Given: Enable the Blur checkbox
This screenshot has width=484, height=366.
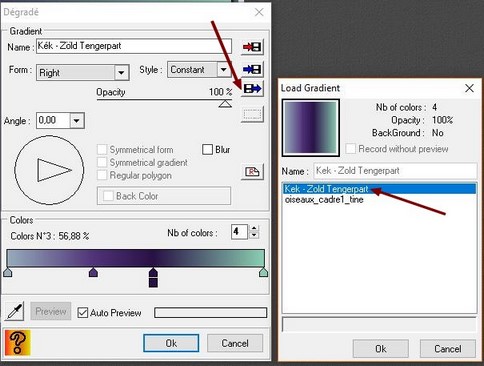Looking at the screenshot, I should [x=207, y=149].
